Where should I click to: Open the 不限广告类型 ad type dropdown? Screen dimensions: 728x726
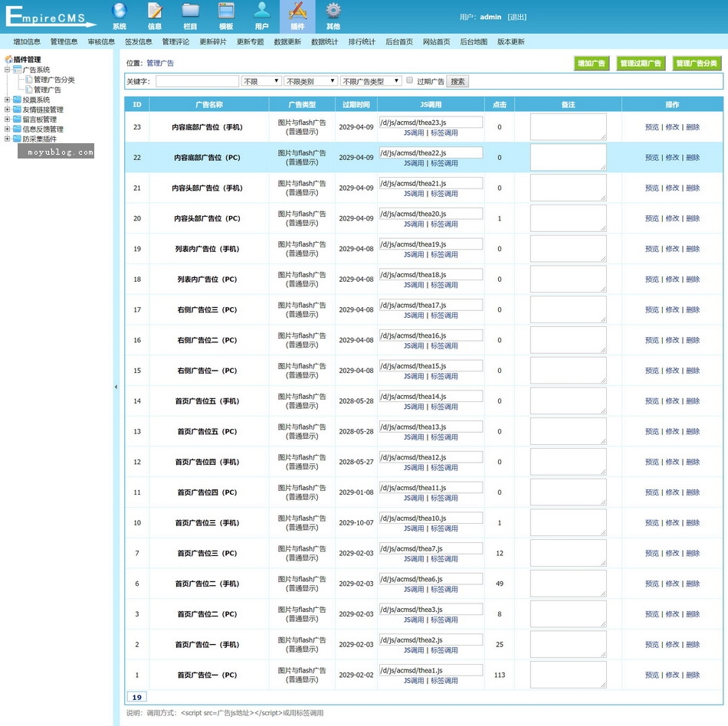tap(371, 81)
